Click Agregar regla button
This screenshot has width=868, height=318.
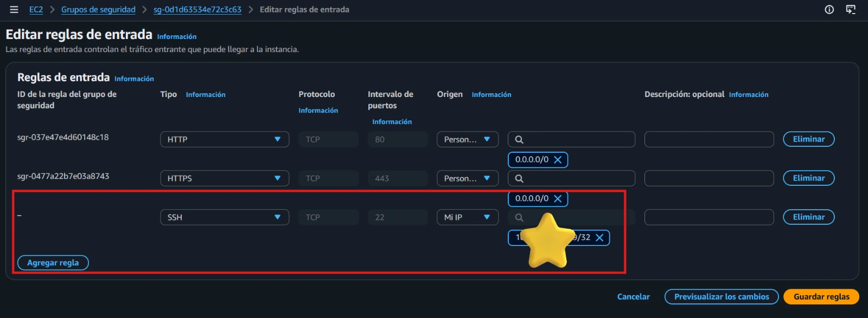coord(53,263)
